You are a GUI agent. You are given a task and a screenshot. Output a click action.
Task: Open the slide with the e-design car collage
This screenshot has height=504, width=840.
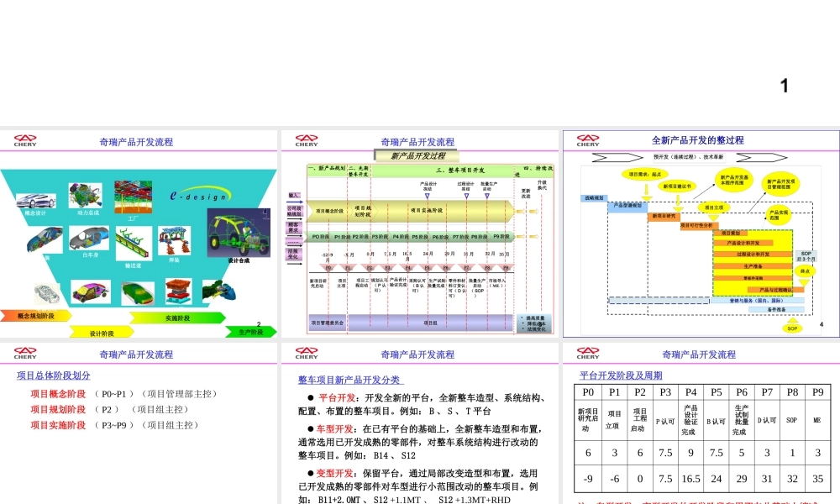point(139,234)
